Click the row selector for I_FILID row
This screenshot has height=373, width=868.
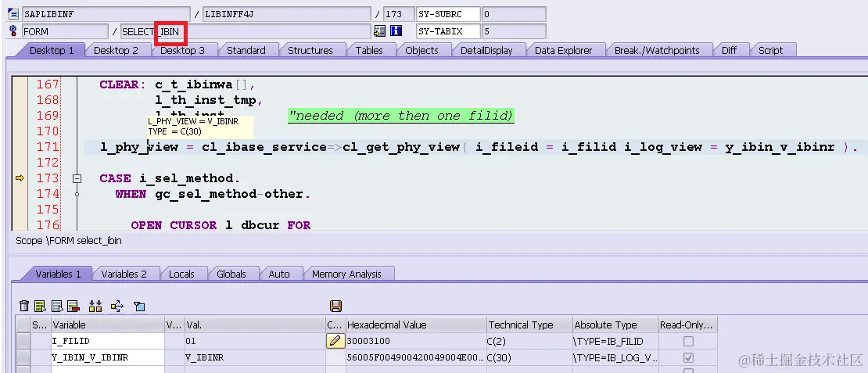(x=23, y=341)
